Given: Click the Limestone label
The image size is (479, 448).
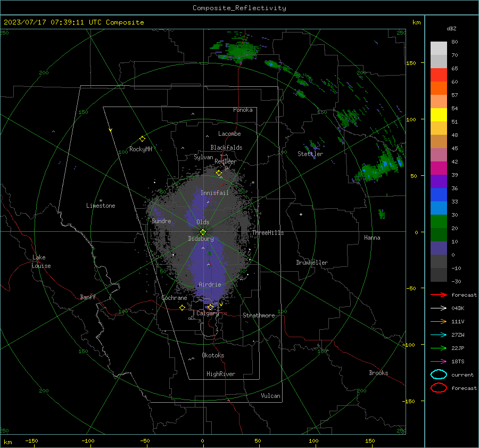Looking at the screenshot, I should point(101,206).
